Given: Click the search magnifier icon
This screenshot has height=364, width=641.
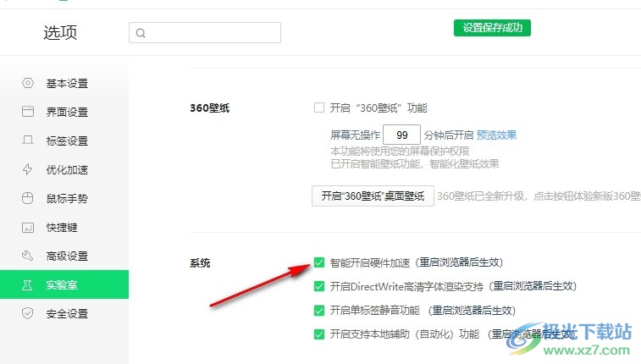Looking at the screenshot, I should coord(141,33).
